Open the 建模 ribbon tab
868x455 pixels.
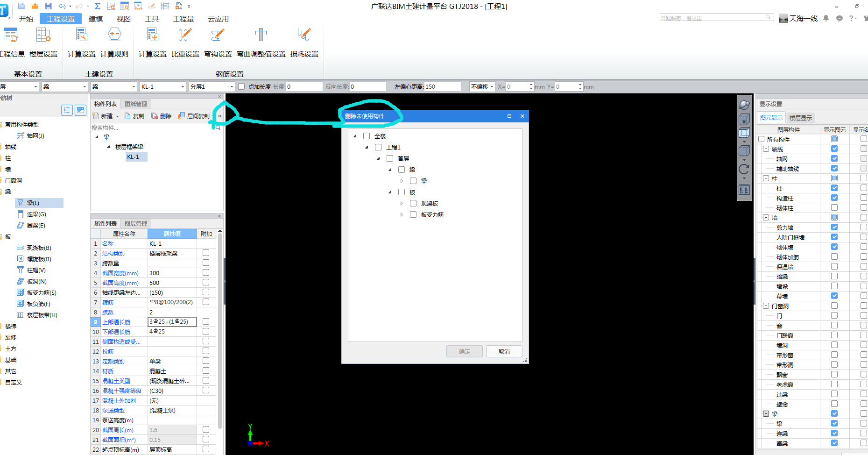click(x=96, y=19)
